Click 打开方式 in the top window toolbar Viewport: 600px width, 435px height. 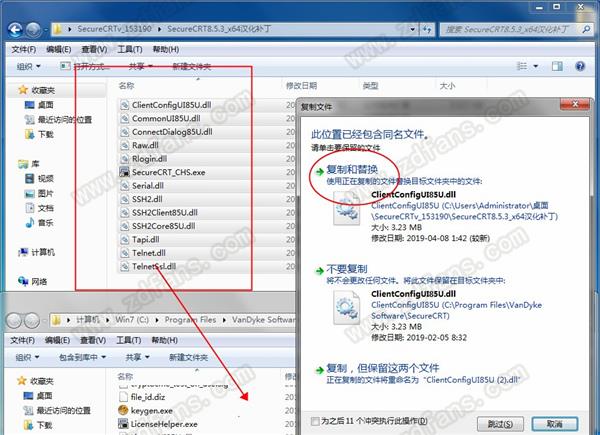(85, 67)
